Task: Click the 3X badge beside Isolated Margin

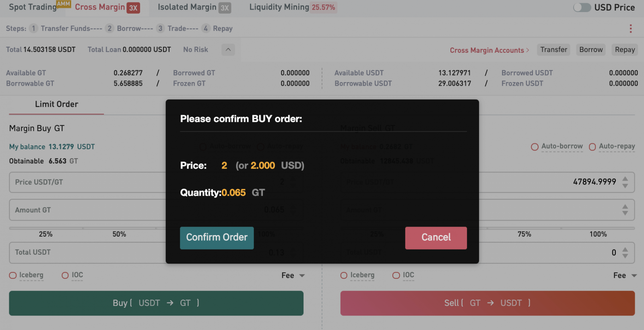Action: click(225, 8)
